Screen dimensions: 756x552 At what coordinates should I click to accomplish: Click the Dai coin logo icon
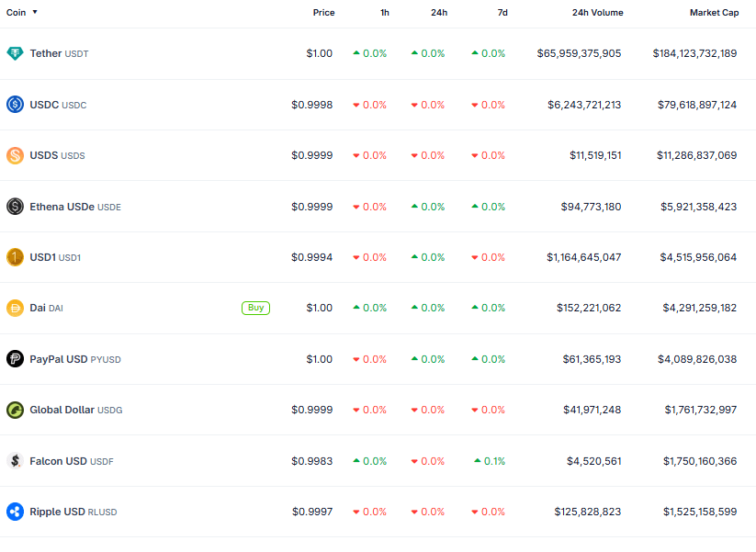(x=15, y=308)
